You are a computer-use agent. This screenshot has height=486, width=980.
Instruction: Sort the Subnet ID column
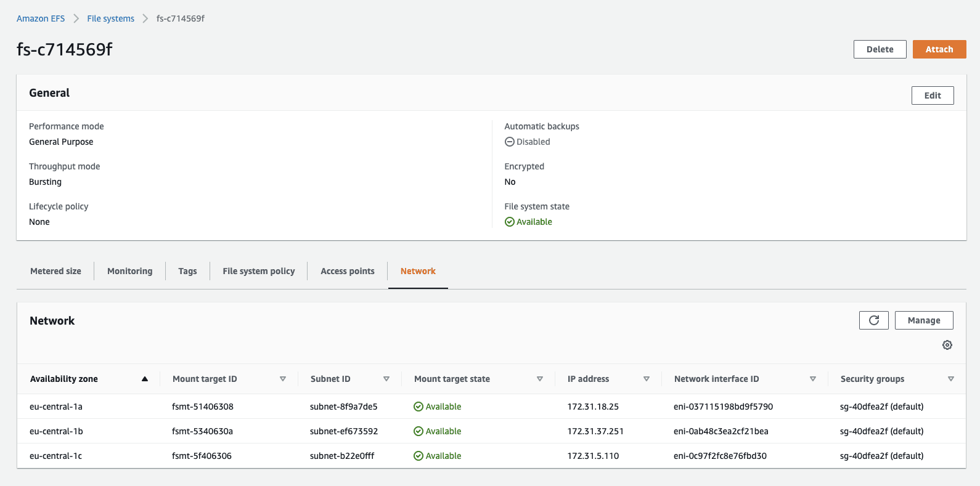386,379
